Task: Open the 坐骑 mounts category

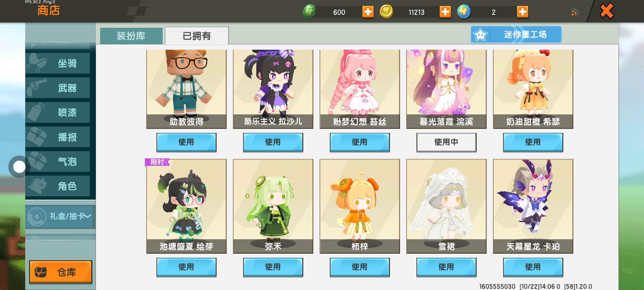Action: 58,63
